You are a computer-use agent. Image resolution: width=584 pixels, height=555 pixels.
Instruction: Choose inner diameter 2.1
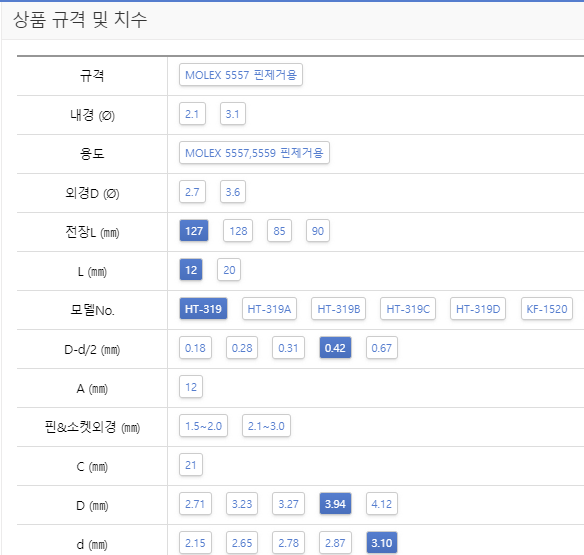pos(192,114)
